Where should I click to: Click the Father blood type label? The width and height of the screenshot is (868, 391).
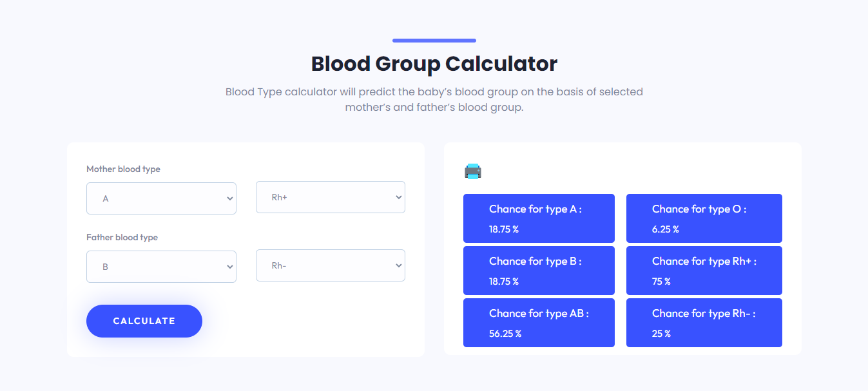[x=122, y=237]
